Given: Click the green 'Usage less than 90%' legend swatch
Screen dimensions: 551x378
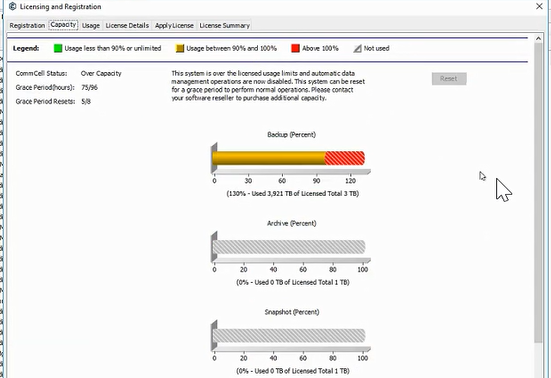Looking at the screenshot, I should coord(58,48).
